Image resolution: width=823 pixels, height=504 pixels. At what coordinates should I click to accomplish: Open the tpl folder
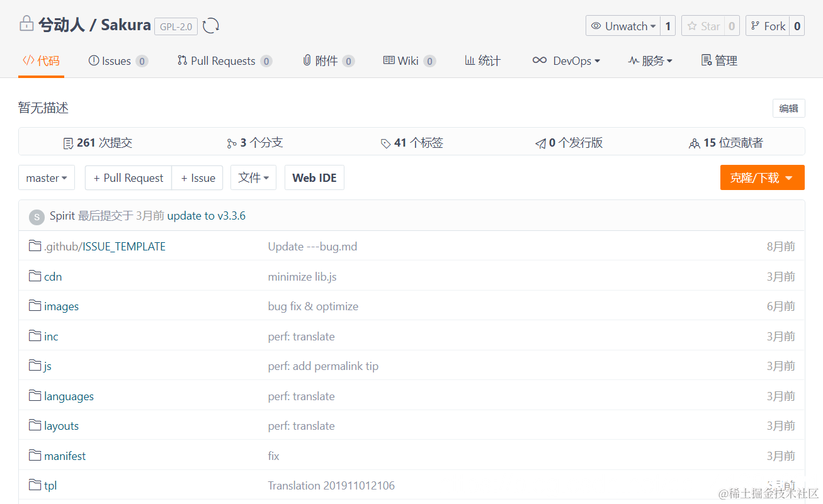pos(50,486)
